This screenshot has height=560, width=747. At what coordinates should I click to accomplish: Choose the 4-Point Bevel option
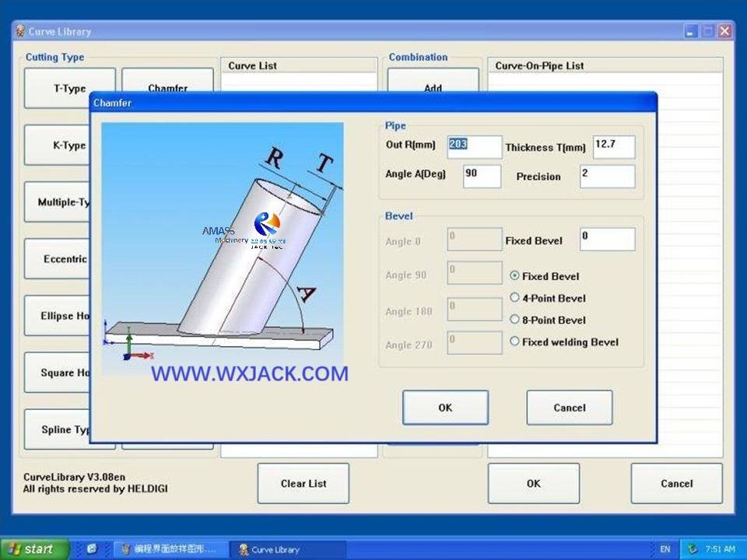(514, 298)
